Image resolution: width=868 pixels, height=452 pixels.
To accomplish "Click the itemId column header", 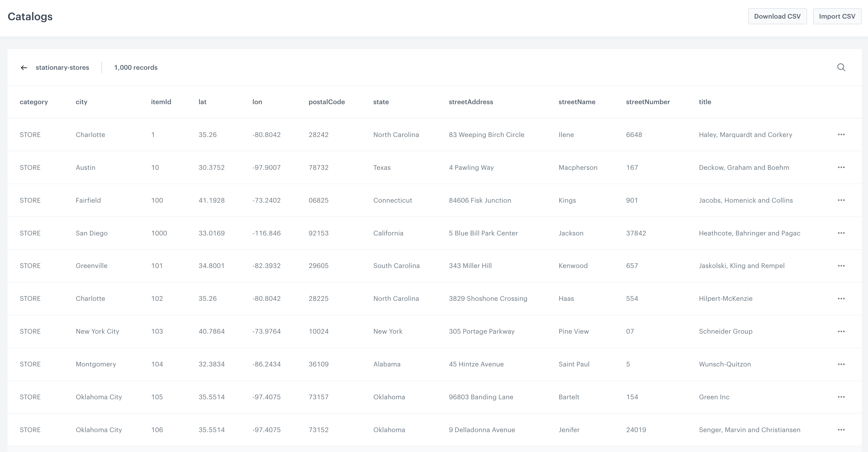I will click(161, 102).
